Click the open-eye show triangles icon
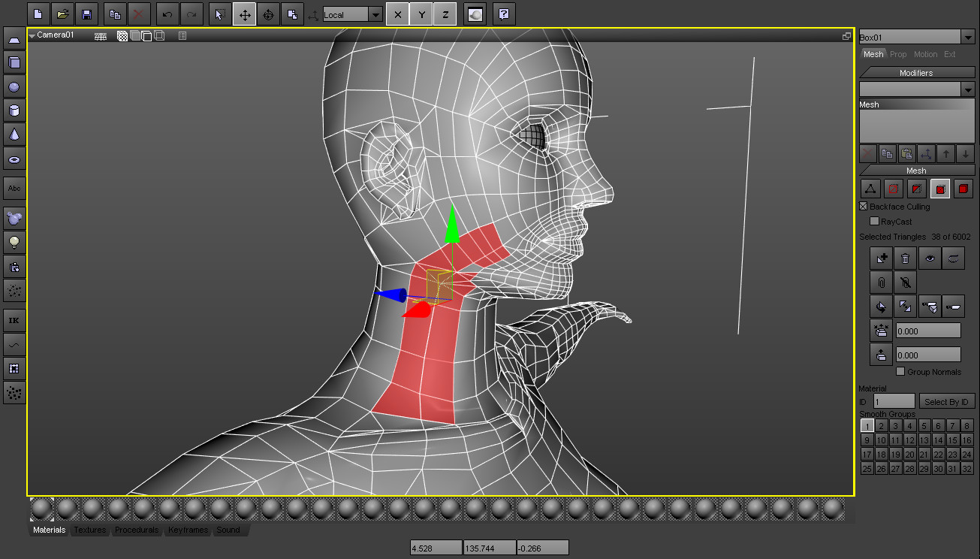980x559 pixels. click(x=930, y=258)
